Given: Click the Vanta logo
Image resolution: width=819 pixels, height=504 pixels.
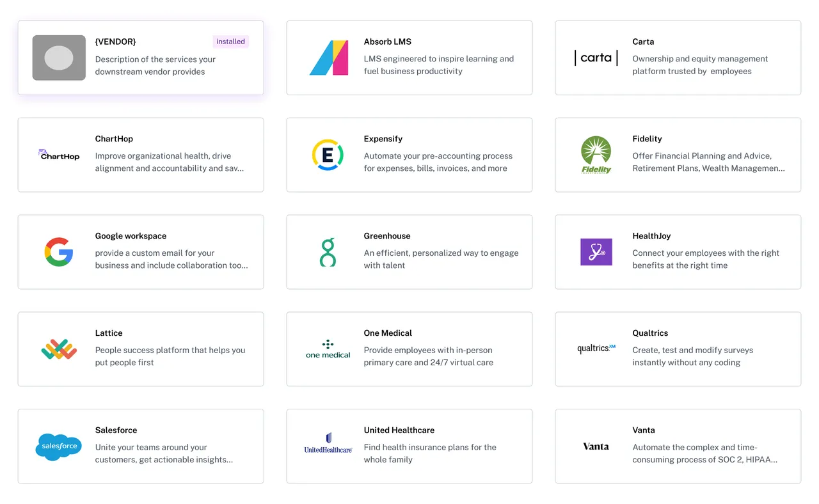Looking at the screenshot, I should [596, 446].
